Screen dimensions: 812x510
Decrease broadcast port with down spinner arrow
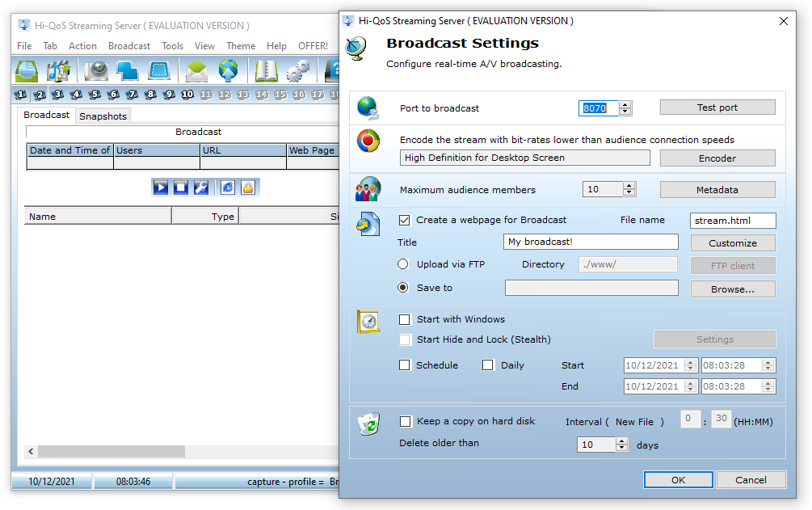coord(625,112)
